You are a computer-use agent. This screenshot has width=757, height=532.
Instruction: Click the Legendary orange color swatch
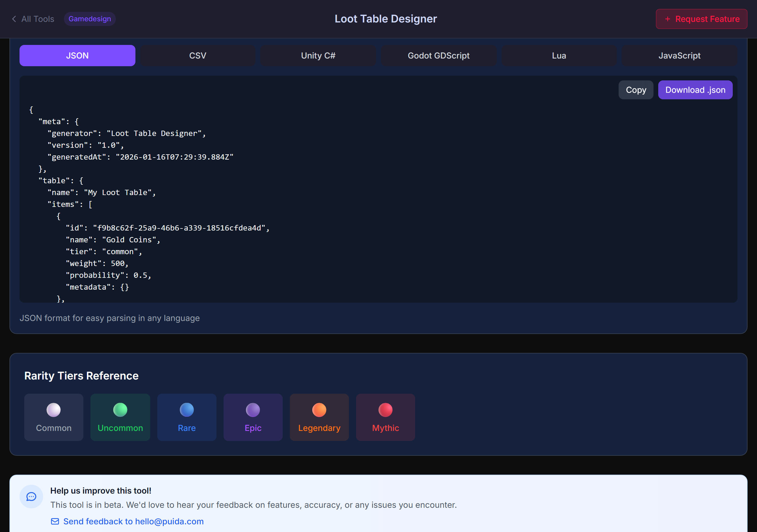319,410
